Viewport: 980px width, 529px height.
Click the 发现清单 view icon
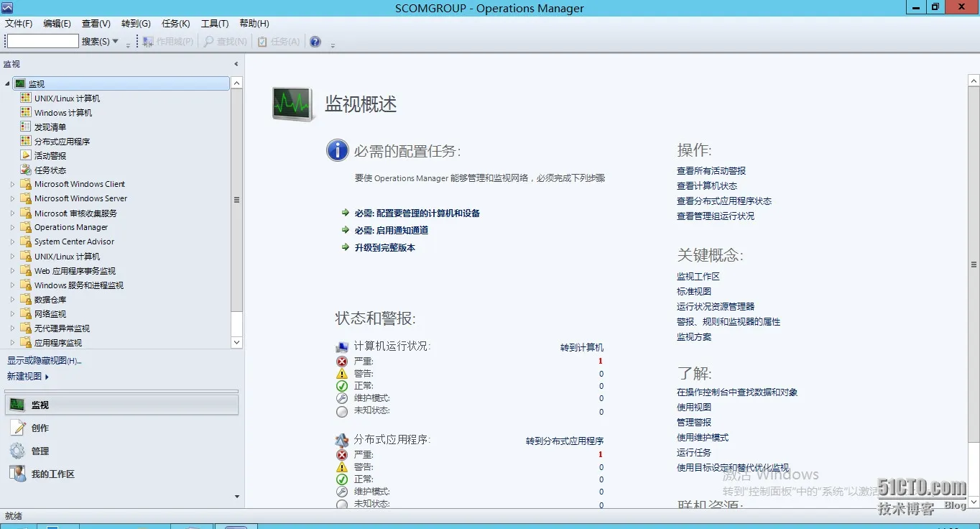click(25, 126)
